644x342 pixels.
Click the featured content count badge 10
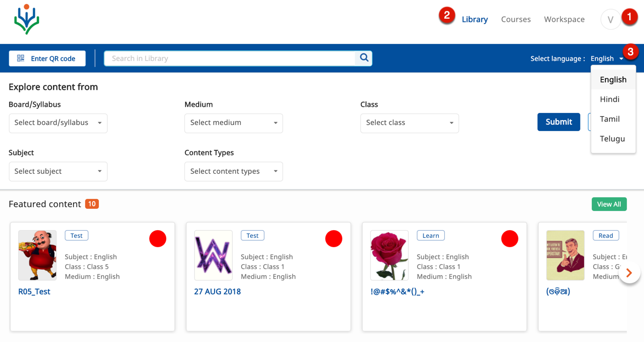pyautogui.click(x=92, y=204)
